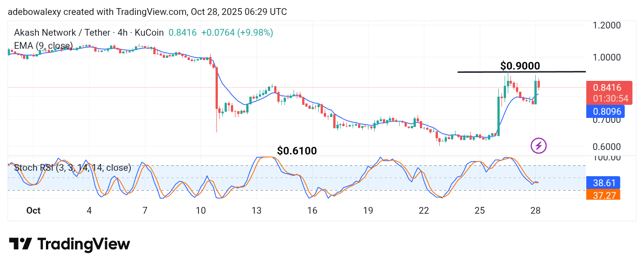Click the $0.9000 resistance line label

[x=520, y=66]
